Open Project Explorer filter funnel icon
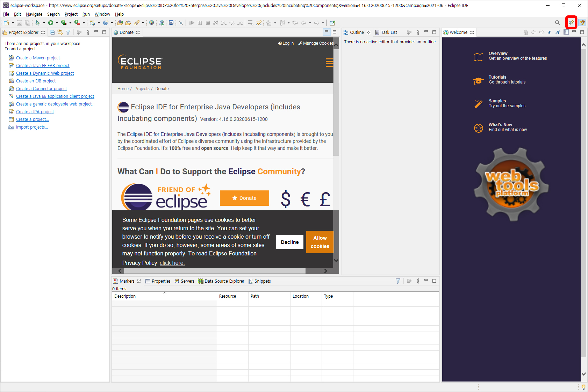588x392 pixels. (68, 32)
